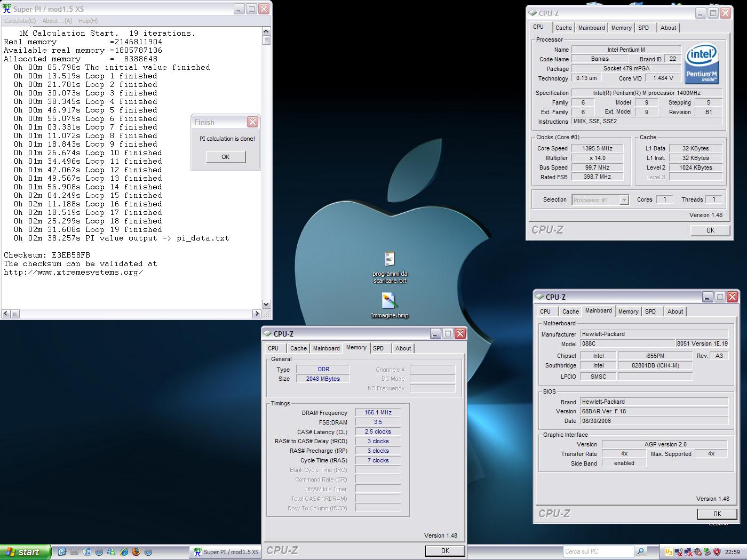Image resolution: width=747 pixels, height=560 pixels.
Task: Click the Start button
Action: [25, 552]
